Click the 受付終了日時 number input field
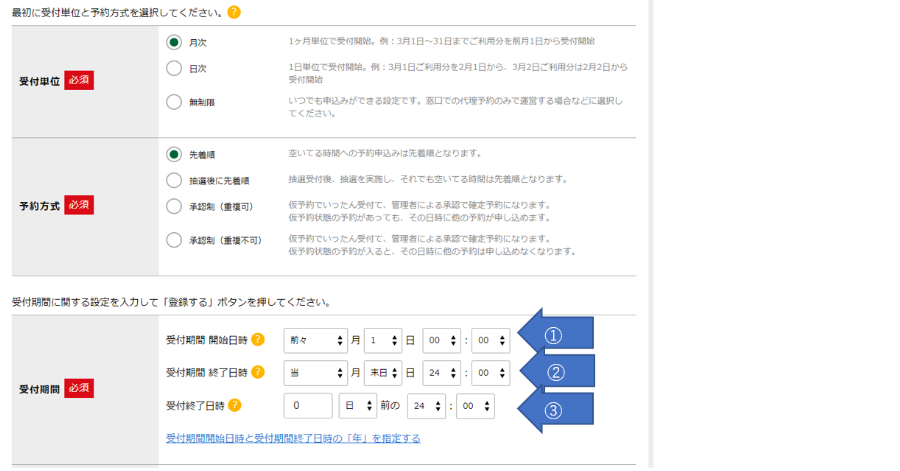The width and height of the screenshot is (900, 471). 308,406
